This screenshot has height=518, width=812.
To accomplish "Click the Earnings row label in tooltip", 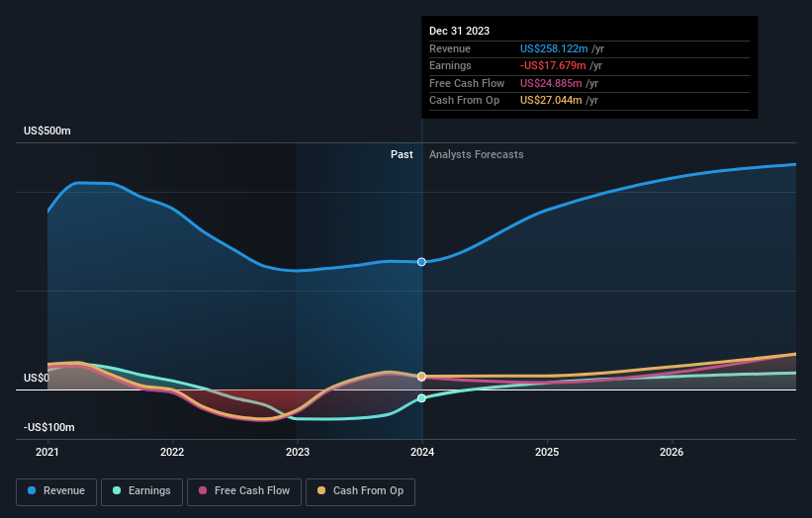I will (451, 65).
